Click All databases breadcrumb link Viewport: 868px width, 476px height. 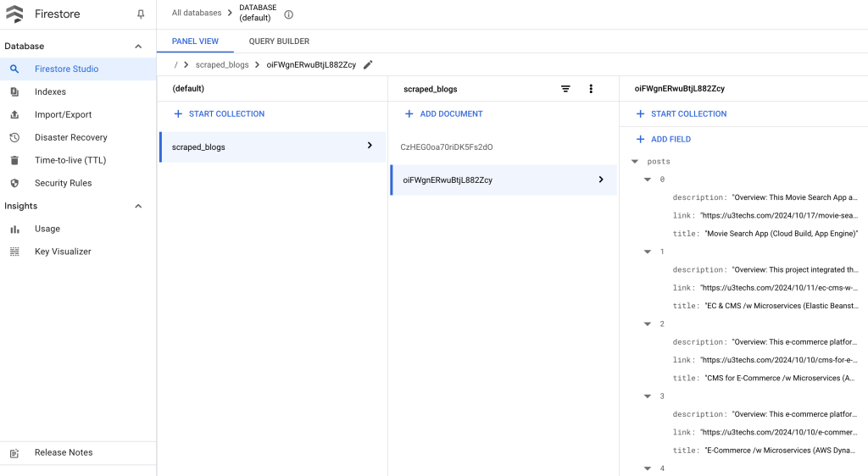click(196, 13)
